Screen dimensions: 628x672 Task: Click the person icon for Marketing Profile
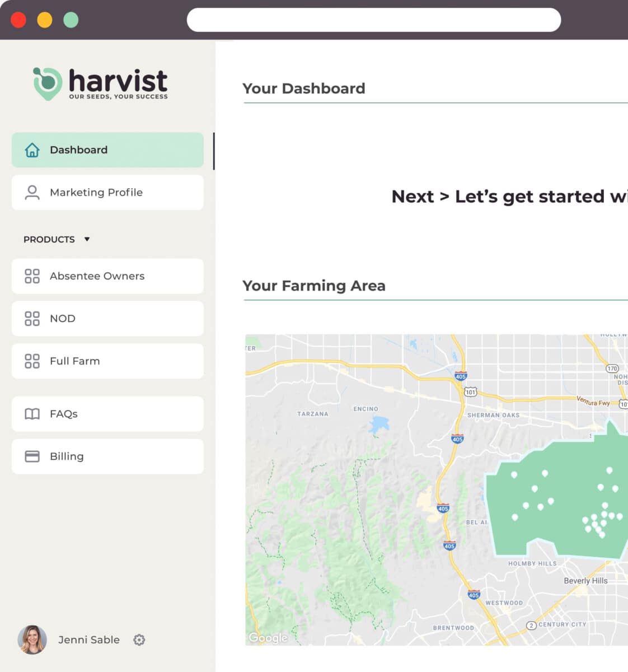coord(32,193)
